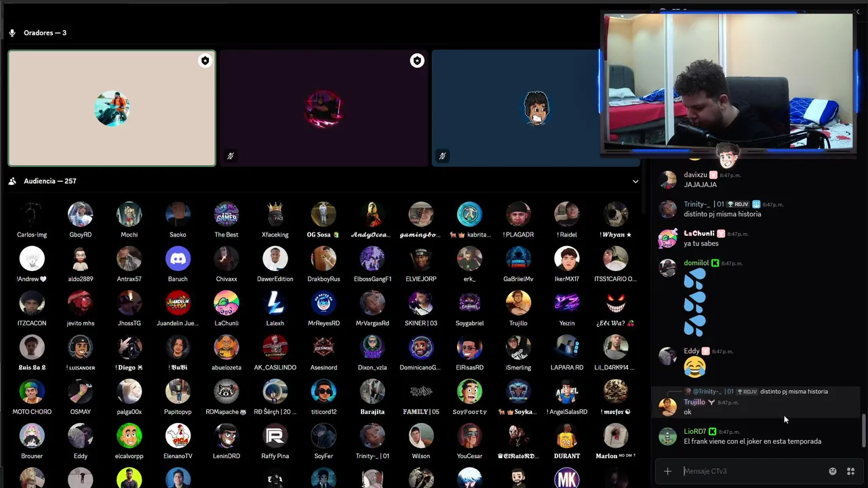Image resolution: width=868 pixels, height=488 pixels.
Task: Click domiilol's sweat droplets emoji message
Action: tap(694, 302)
